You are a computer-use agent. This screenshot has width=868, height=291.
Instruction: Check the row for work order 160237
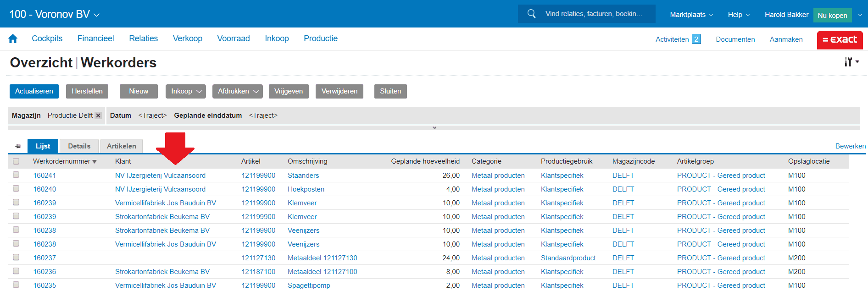(16, 258)
